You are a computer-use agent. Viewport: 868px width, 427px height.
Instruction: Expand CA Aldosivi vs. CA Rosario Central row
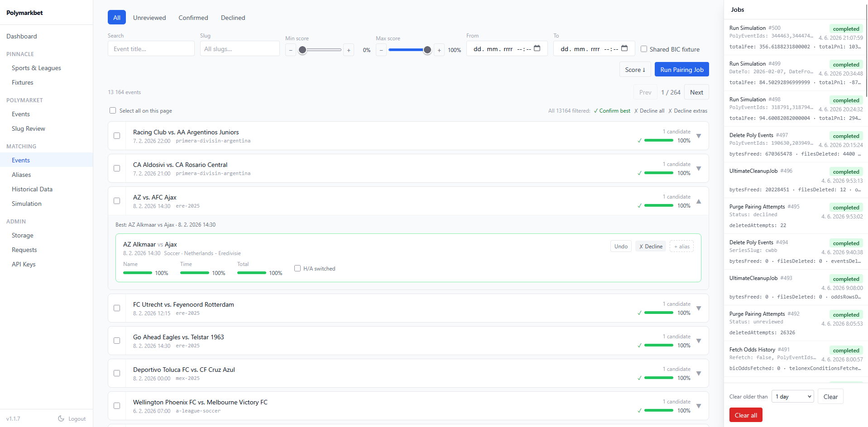[x=699, y=169]
